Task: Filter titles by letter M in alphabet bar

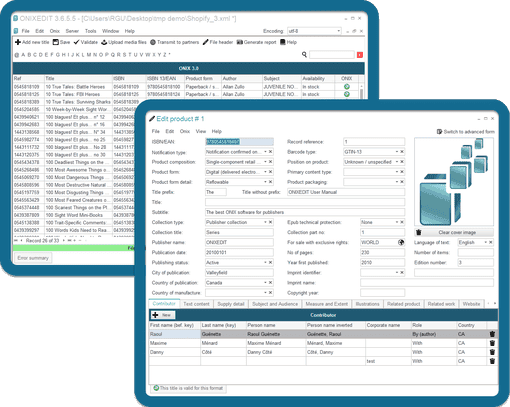Action: coord(89,55)
